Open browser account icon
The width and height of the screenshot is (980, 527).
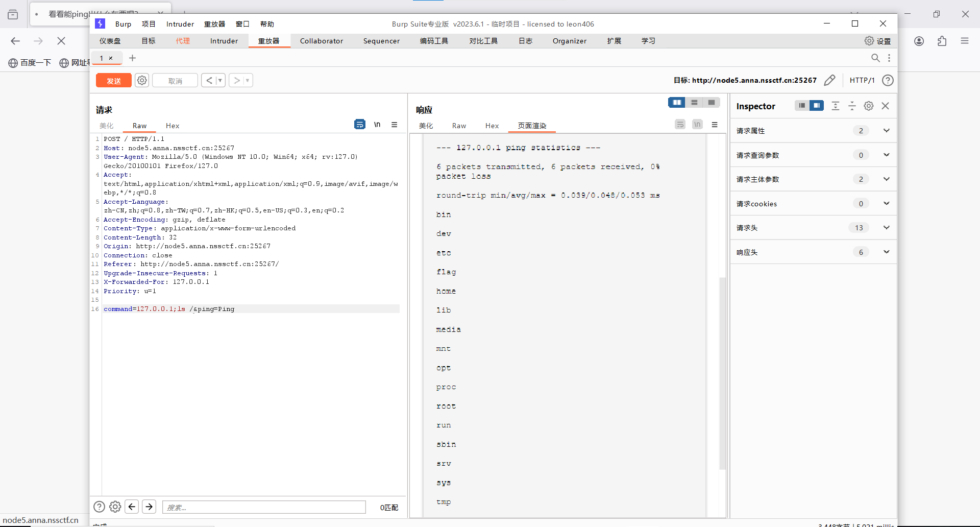click(919, 41)
